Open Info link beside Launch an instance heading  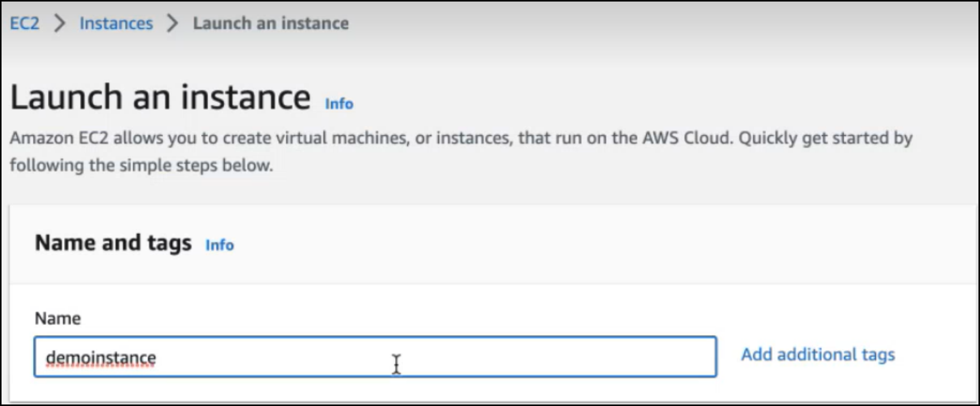tap(339, 104)
